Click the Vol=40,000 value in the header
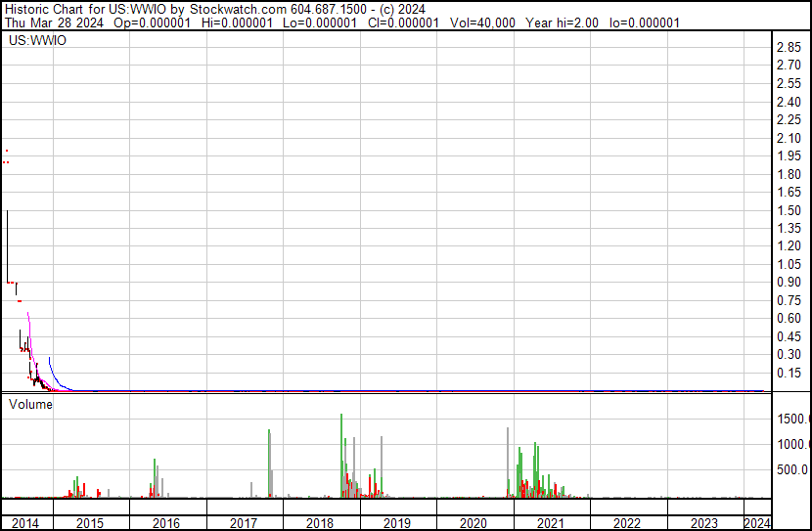Viewport: 812px width, 531px height. click(482, 22)
